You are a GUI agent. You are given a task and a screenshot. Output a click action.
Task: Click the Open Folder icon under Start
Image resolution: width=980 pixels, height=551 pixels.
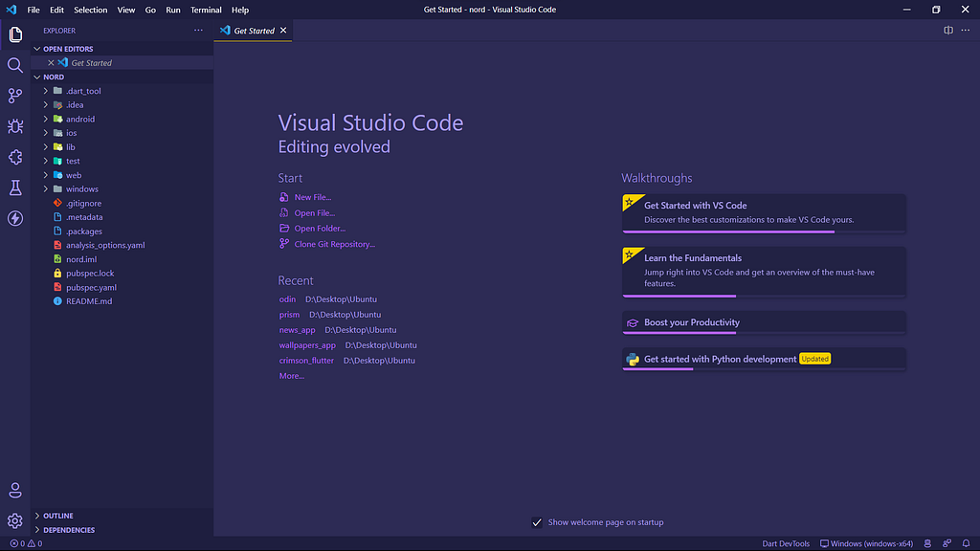coord(283,228)
